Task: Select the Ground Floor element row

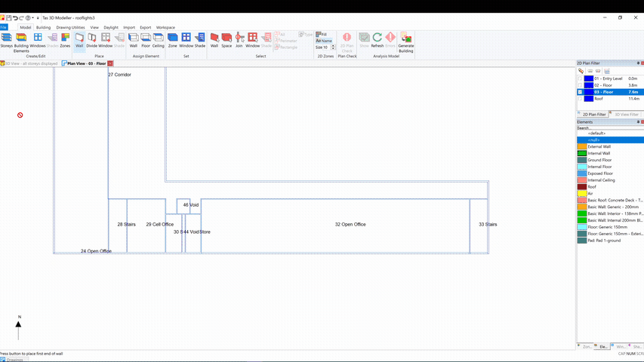Action: point(610,160)
